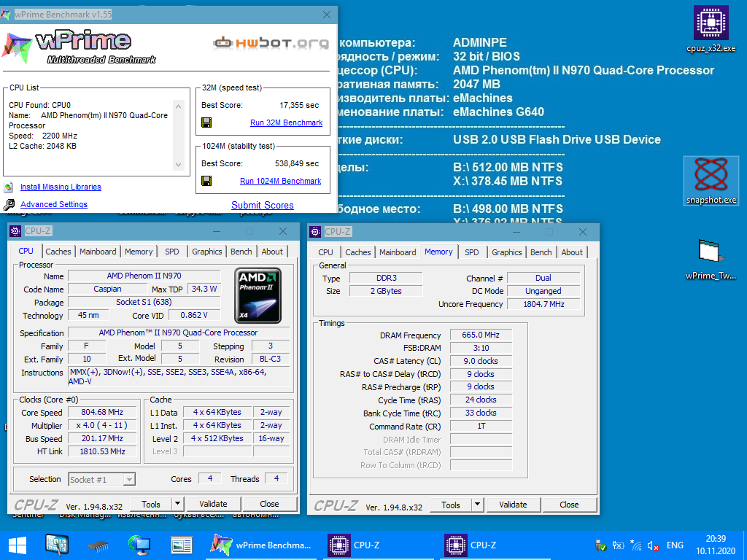Open Bench tab in right CPU-Z
Screen dimensions: 747x560
pyautogui.click(x=541, y=252)
